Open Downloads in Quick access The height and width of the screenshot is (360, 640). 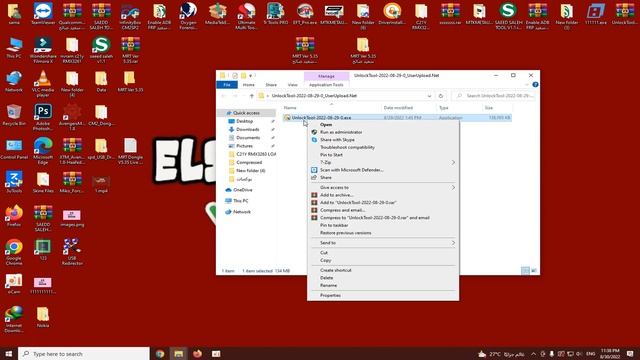click(247, 129)
